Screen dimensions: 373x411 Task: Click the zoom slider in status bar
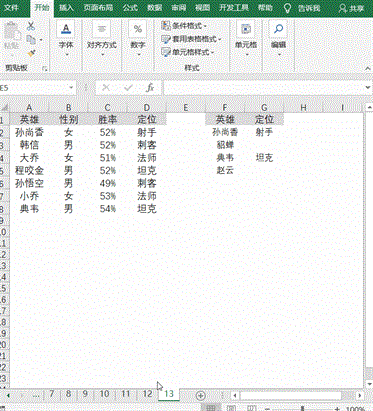click(302, 409)
